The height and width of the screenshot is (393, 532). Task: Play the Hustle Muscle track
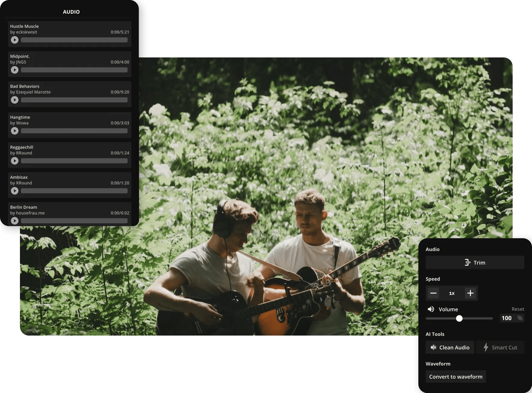[x=15, y=40]
